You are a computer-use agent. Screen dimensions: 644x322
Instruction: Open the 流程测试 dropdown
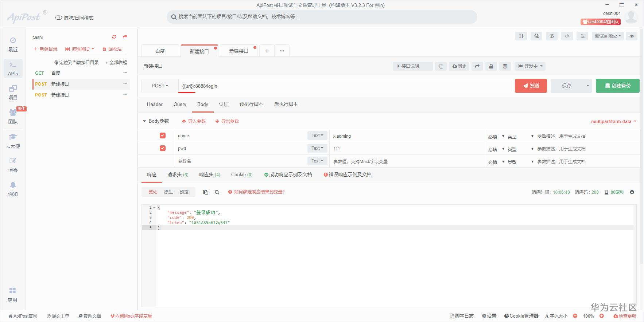(x=80, y=49)
